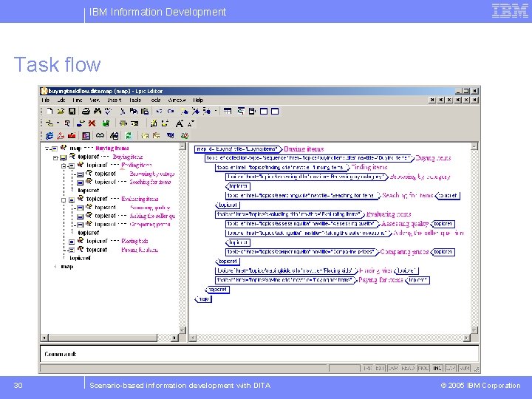The width and height of the screenshot is (532, 399).
Task: Click the Open file folder icon
Action: pos(61,111)
